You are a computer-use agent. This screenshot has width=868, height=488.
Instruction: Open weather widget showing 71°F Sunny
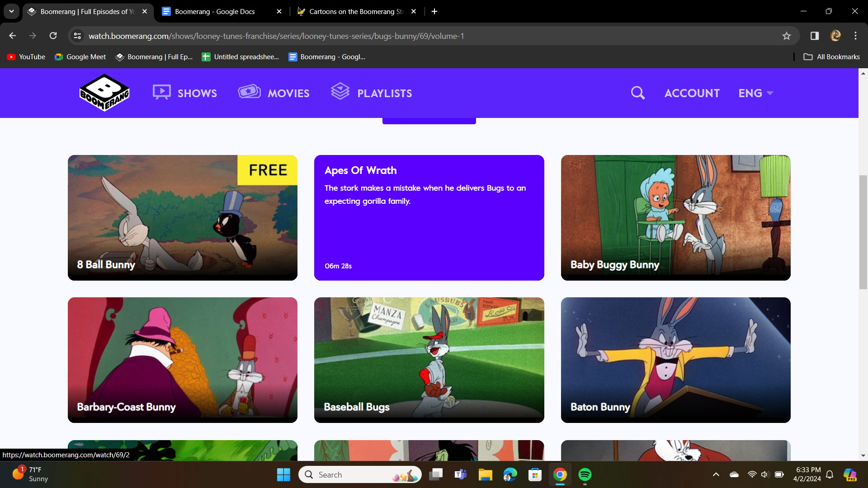[x=31, y=474]
